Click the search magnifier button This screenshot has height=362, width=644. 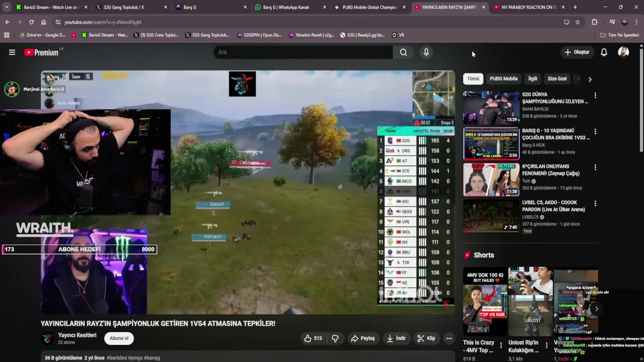coord(404,52)
